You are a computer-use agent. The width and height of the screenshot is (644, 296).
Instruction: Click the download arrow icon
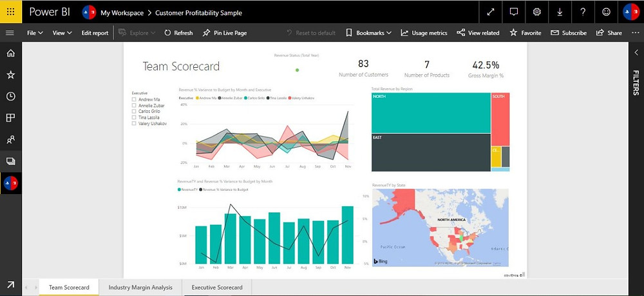coord(560,12)
